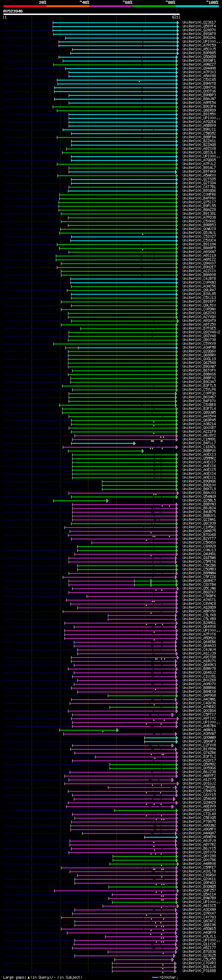This screenshot has width=222, height=980.
Task: Click the ~40% orange legend segment
Action: [68, 6]
